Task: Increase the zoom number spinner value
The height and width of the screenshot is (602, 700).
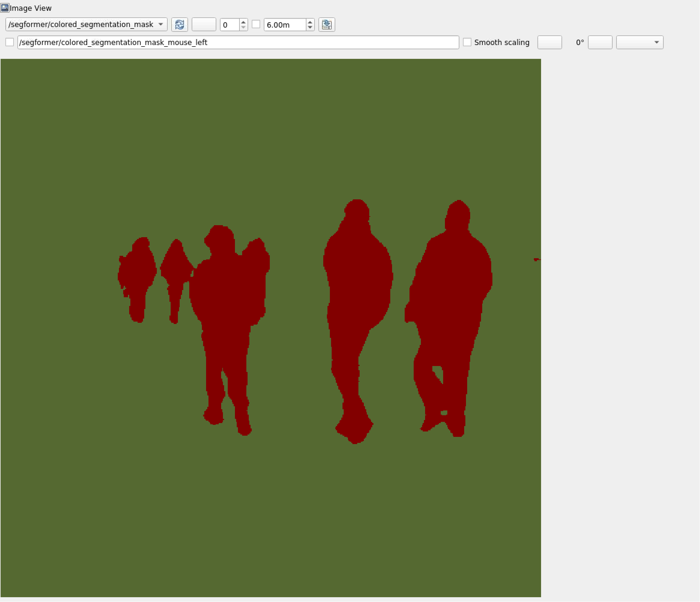Action: point(243,22)
